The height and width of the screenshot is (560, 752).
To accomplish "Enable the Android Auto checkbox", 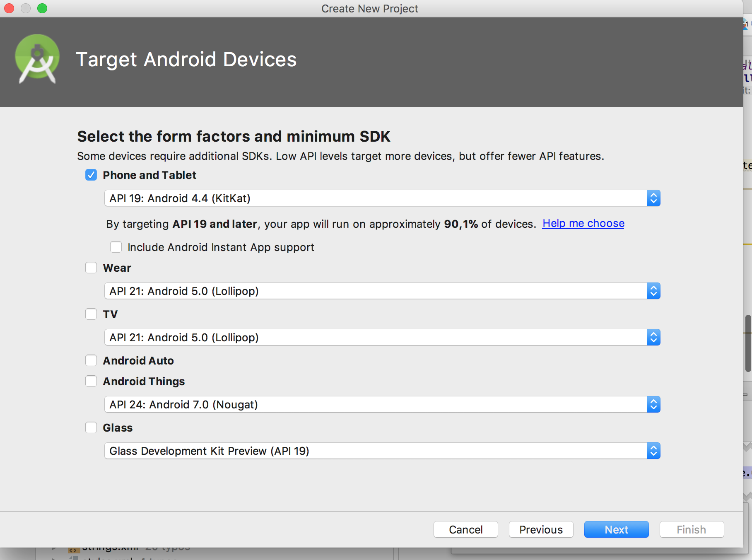I will (91, 361).
